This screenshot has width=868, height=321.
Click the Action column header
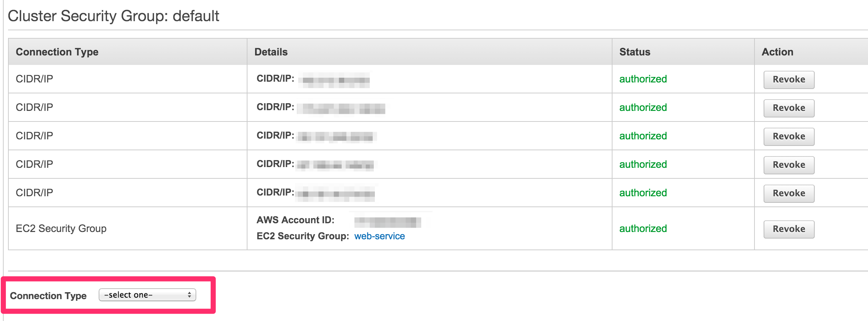(777, 52)
